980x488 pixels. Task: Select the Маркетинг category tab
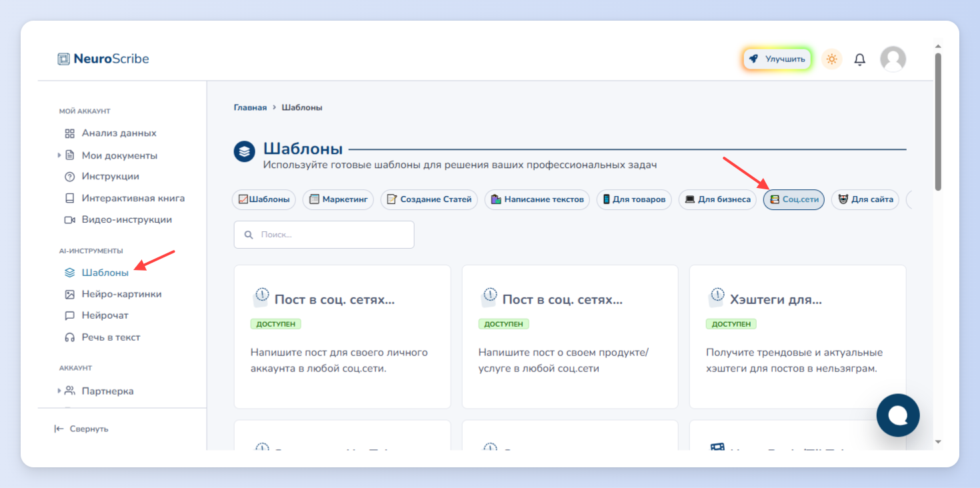click(339, 199)
